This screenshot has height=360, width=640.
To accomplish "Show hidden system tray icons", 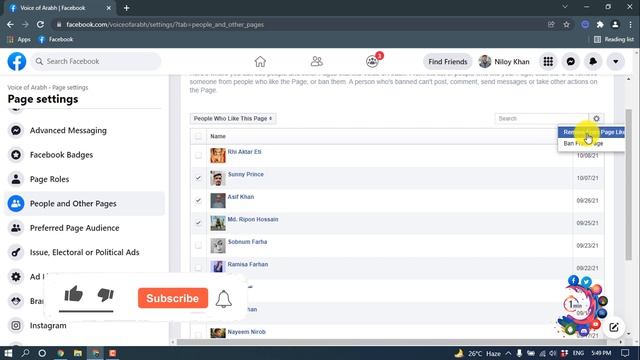I will tap(509, 353).
